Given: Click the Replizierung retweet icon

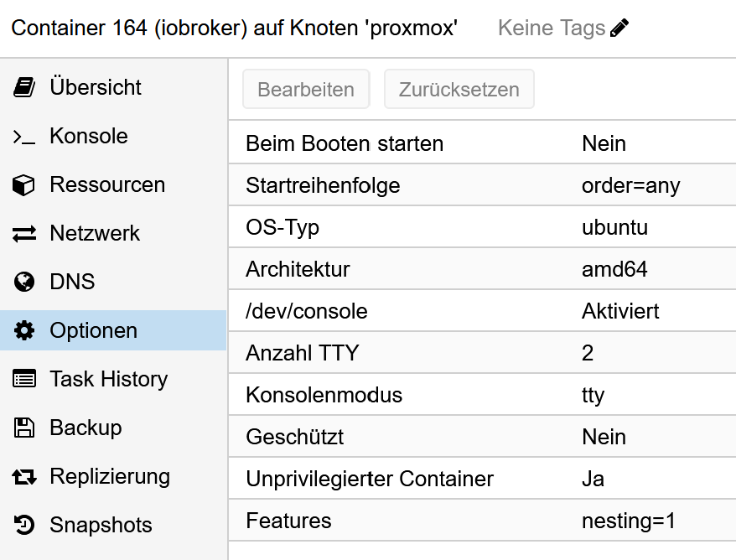Looking at the screenshot, I should 24,477.
